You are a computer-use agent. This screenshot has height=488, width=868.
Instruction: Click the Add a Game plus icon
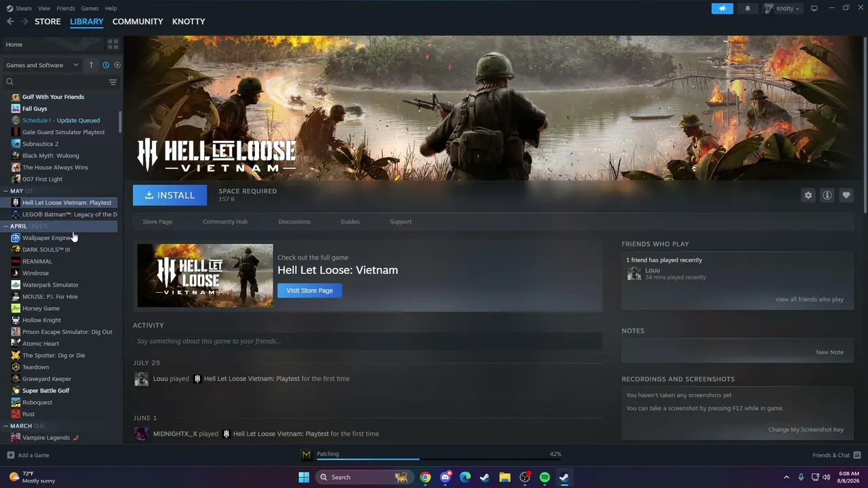coord(10,455)
